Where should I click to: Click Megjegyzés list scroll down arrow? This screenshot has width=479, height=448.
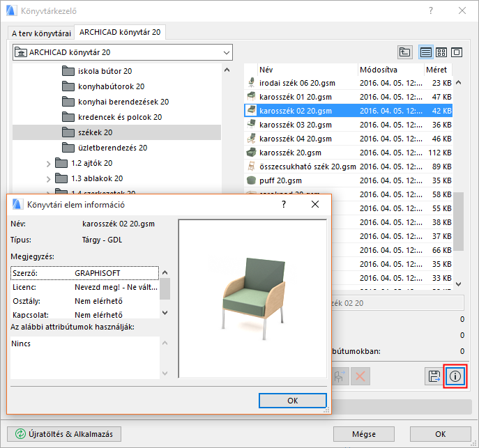pos(165,313)
